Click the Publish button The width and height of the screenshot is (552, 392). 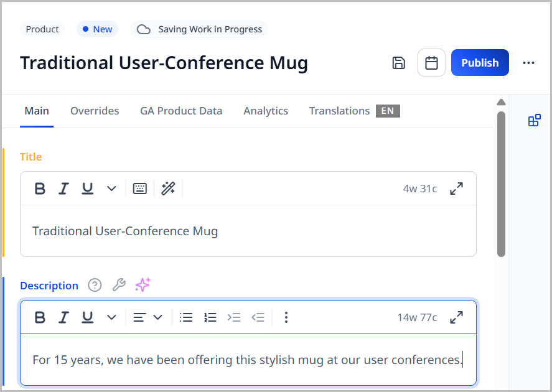480,62
